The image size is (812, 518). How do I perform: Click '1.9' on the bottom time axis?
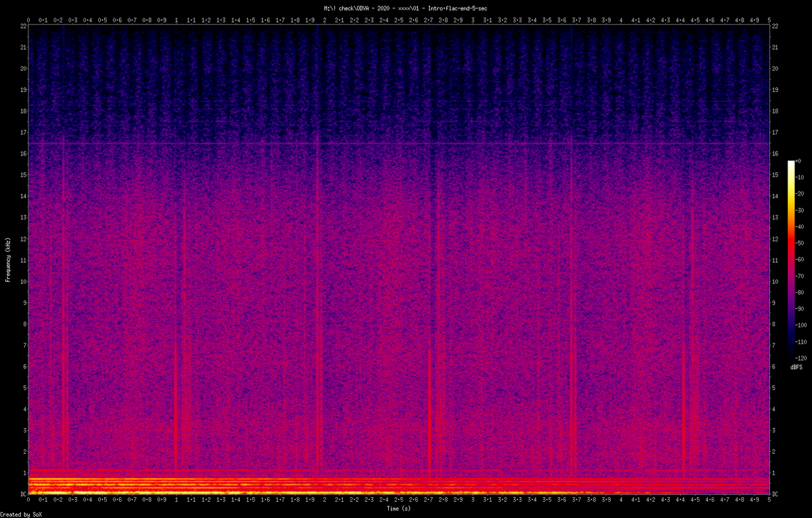click(310, 500)
